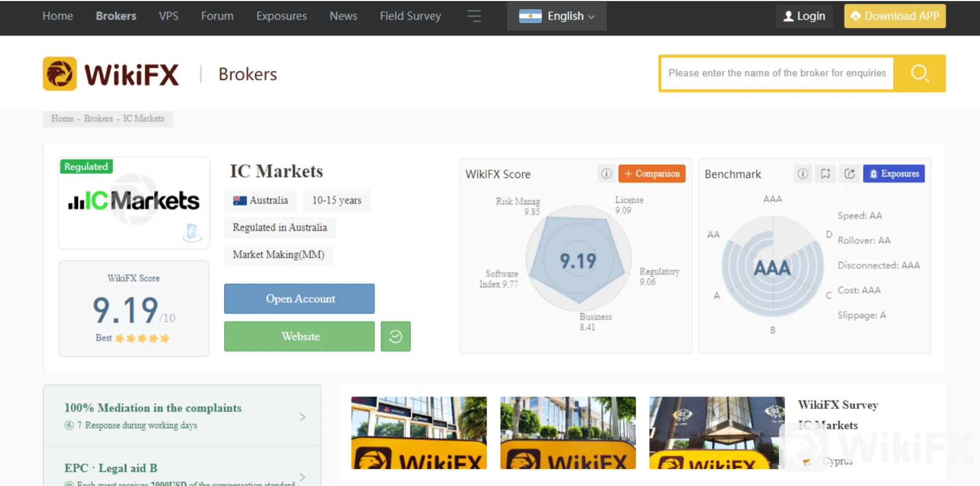
Task: Click the info icon beside WikiFX Score
Action: click(606, 174)
